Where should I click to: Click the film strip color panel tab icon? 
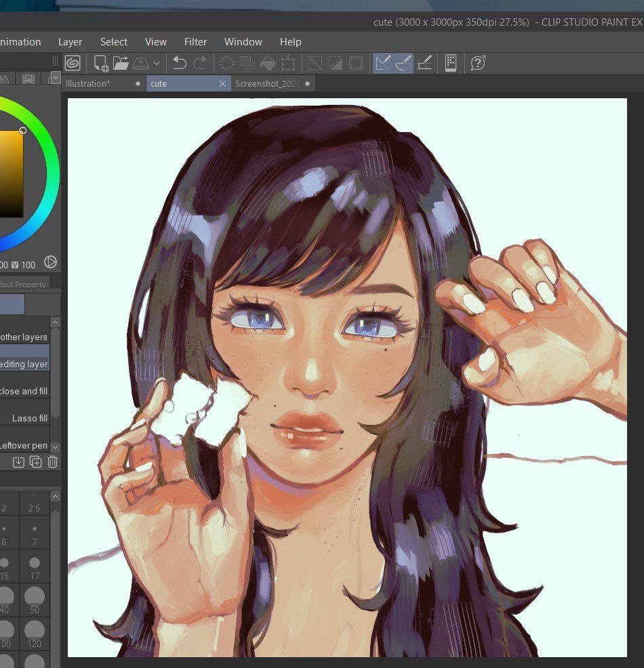pos(28,79)
